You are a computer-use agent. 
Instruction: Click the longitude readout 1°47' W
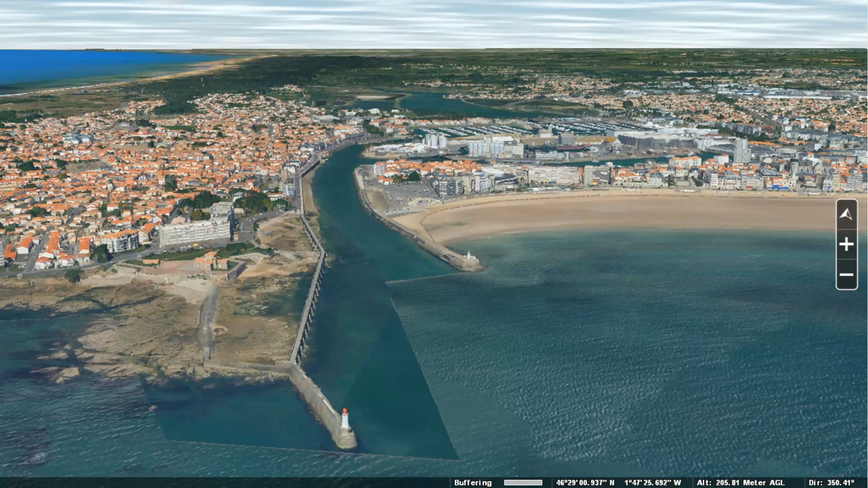pos(652,483)
